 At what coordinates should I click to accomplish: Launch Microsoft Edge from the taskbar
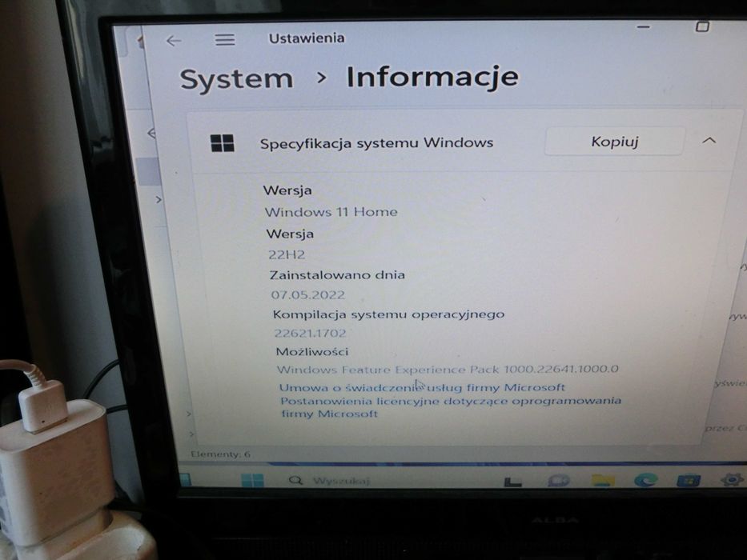click(645, 480)
